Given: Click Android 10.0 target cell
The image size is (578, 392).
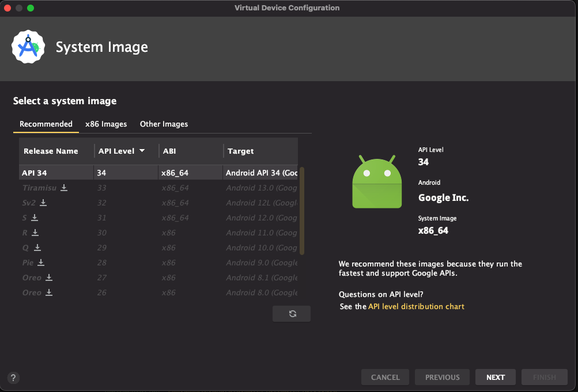Looking at the screenshot, I should click(x=262, y=248).
